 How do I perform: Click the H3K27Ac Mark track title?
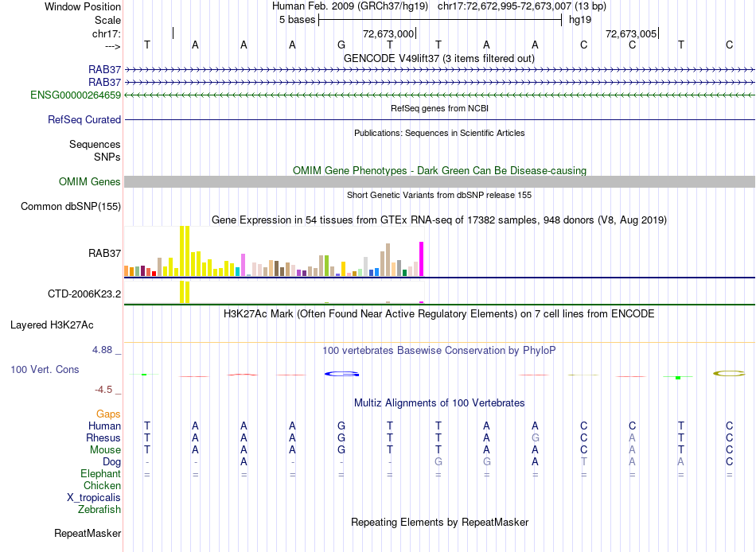[x=439, y=314]
